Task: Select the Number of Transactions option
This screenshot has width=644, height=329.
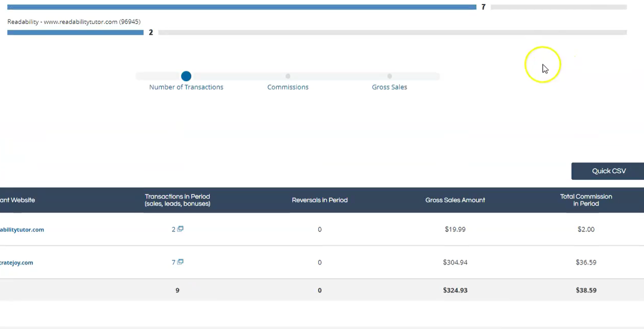Action: (186, 76)
